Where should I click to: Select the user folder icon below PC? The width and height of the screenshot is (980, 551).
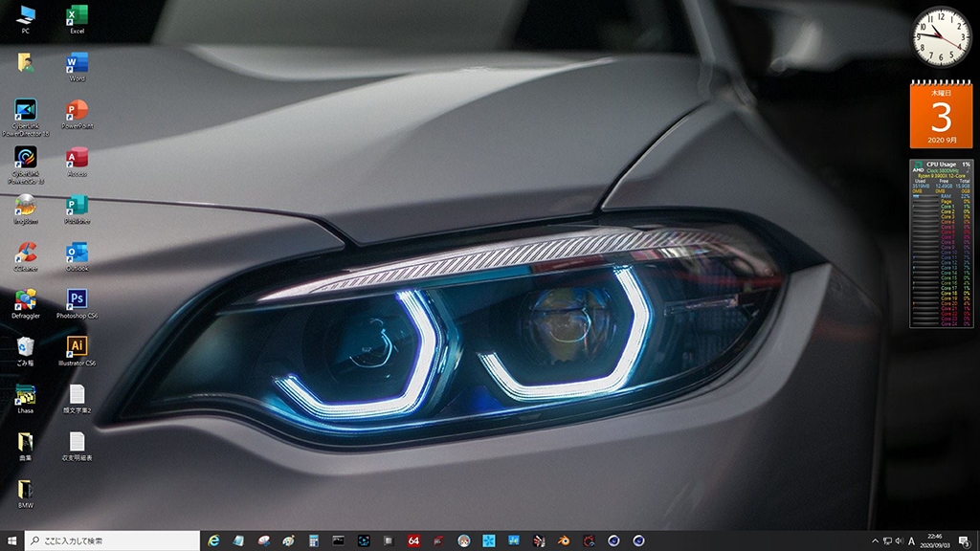click(26, 62)
